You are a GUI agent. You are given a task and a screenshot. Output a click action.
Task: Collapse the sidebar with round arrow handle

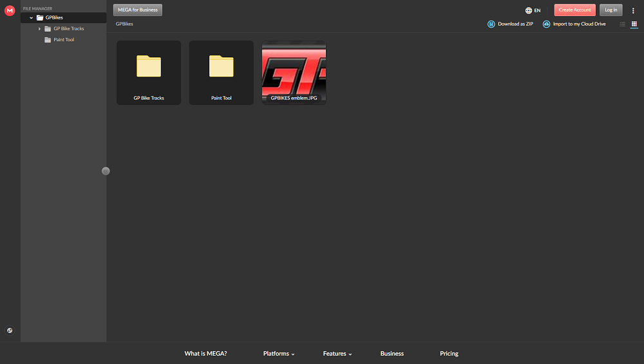(106, 171)
